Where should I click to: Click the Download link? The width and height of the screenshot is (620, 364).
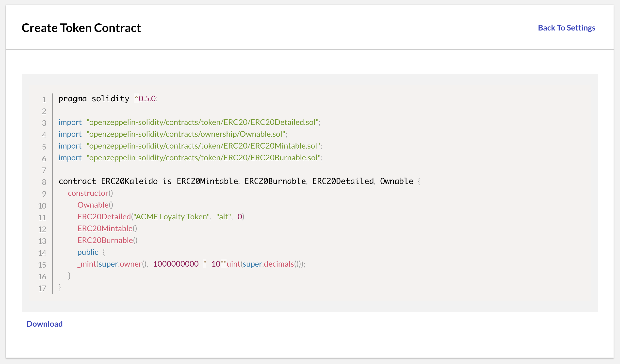point(44,324)
